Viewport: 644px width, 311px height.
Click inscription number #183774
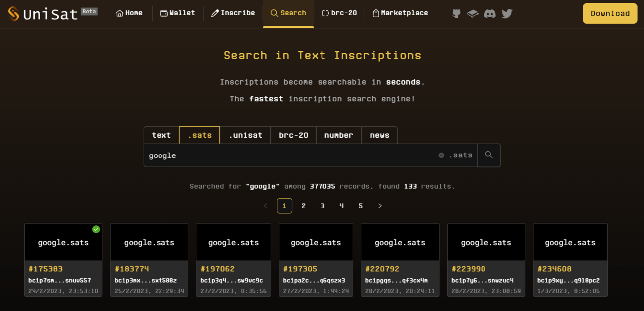tap(132, 269)
